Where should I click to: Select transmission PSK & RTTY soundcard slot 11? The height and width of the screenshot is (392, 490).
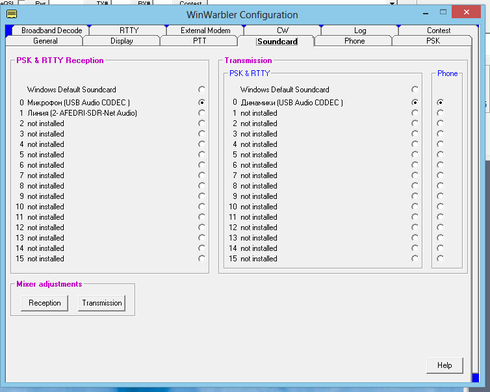[x=414, y=217]
